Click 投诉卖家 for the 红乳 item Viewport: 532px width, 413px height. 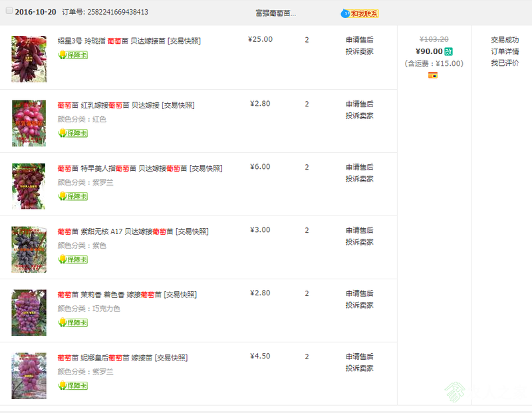[x=359, y=116]
